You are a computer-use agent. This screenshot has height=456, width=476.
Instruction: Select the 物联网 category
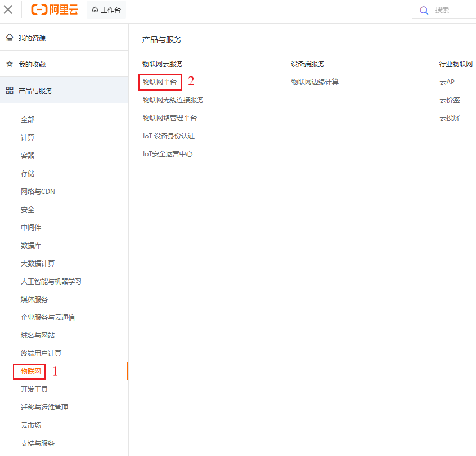[x=30, y=371]
